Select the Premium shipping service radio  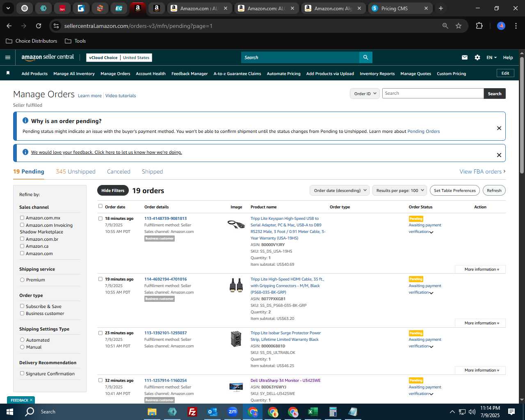click(x=22, y=280)
